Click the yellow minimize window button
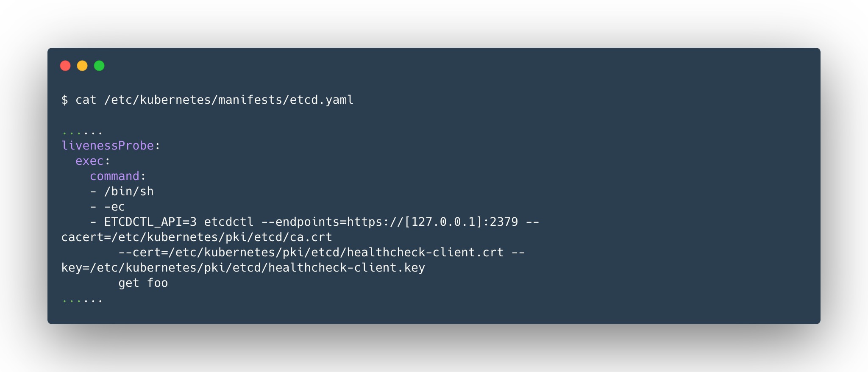This screenshot has width=868, height=372. [x=82, y=66]
